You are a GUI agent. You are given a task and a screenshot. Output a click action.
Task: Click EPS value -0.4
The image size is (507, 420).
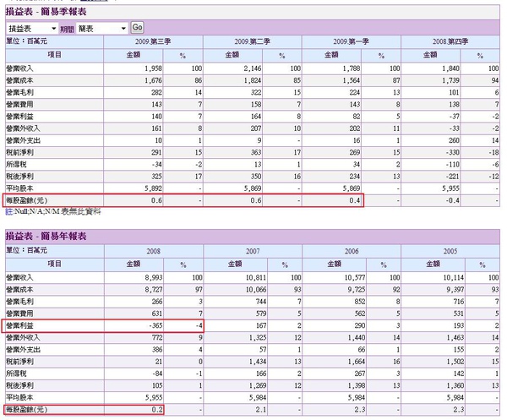(x=452, y=200)
